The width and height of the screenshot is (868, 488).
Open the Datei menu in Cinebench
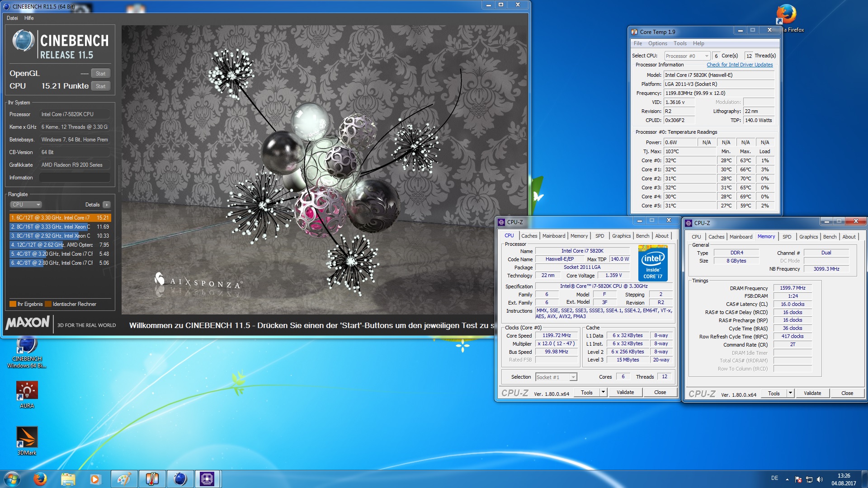coord(12,18)
